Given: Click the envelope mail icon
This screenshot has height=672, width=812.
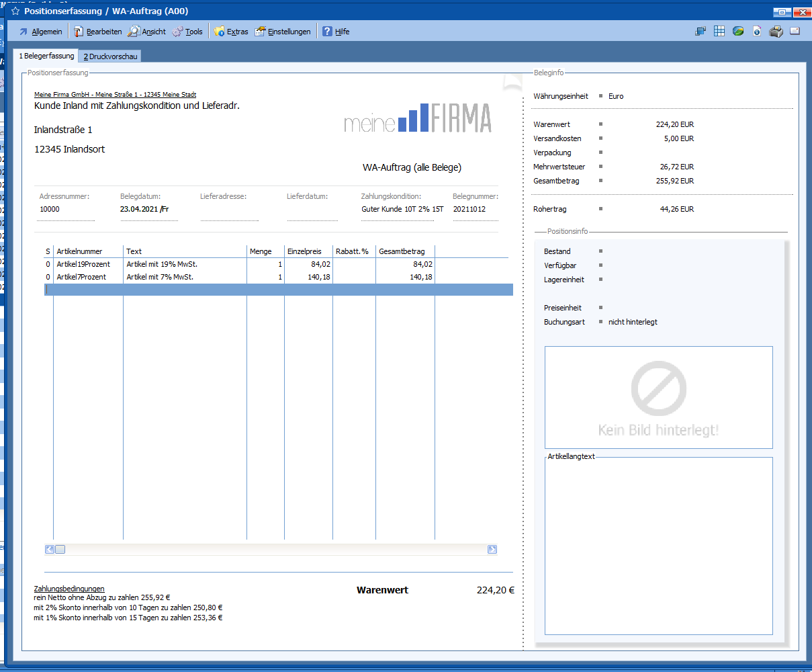Looking at the screenshot, I should tap(795, 31).
